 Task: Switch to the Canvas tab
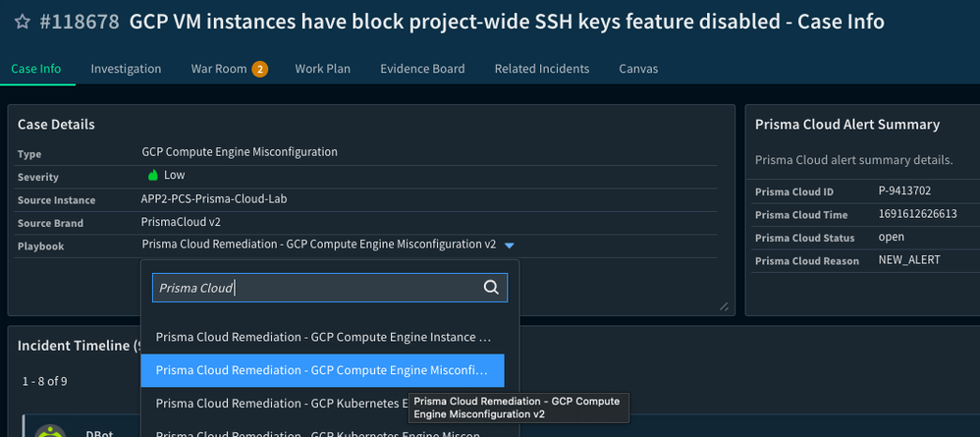tap(638, 69)
